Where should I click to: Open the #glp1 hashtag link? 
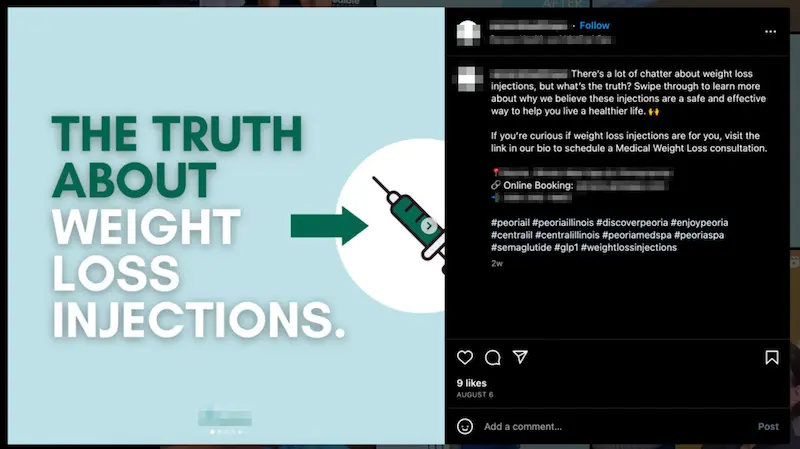[x=566, y=247]
